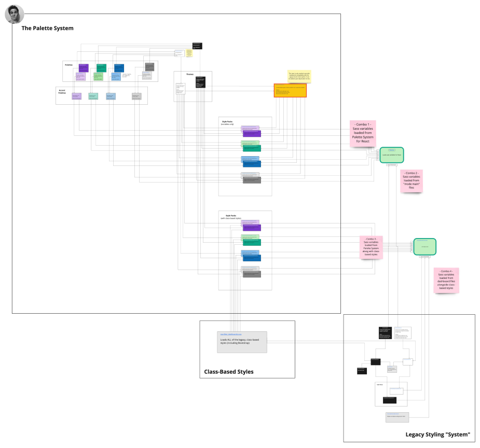480x448 pixels.
Task: Select the green rounded node beside Combo 3
Action: [x=424, y=247]
